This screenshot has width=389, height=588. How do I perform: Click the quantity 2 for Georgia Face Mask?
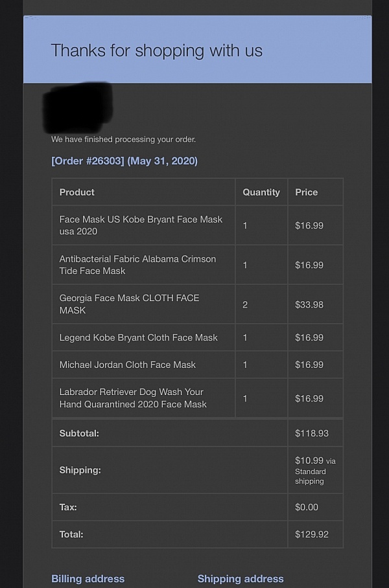click(245, 304)
